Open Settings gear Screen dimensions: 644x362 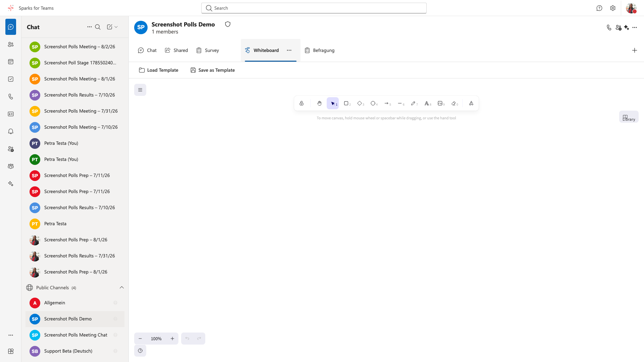[x=613, y=8]
